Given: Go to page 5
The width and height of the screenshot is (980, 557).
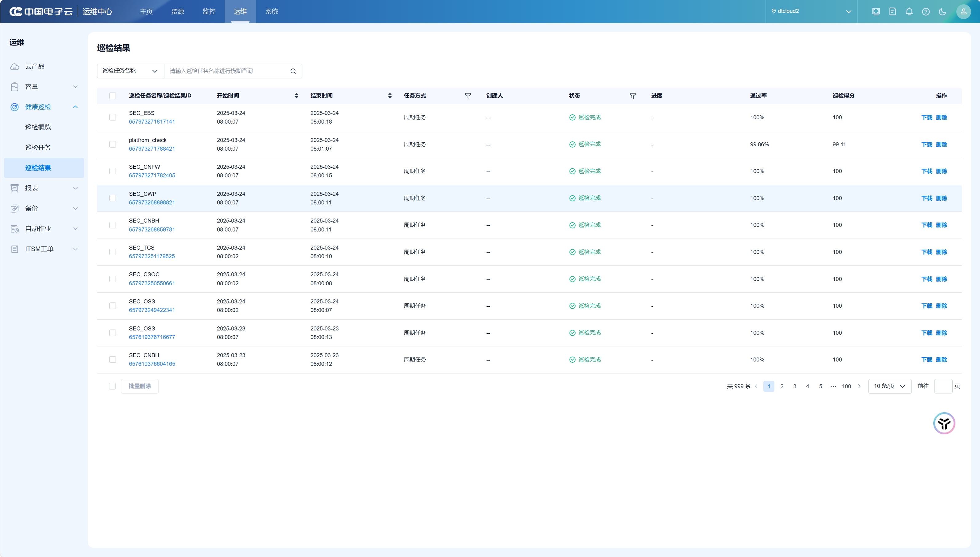Looking at the screenshot, I should (x=820, y=386).
